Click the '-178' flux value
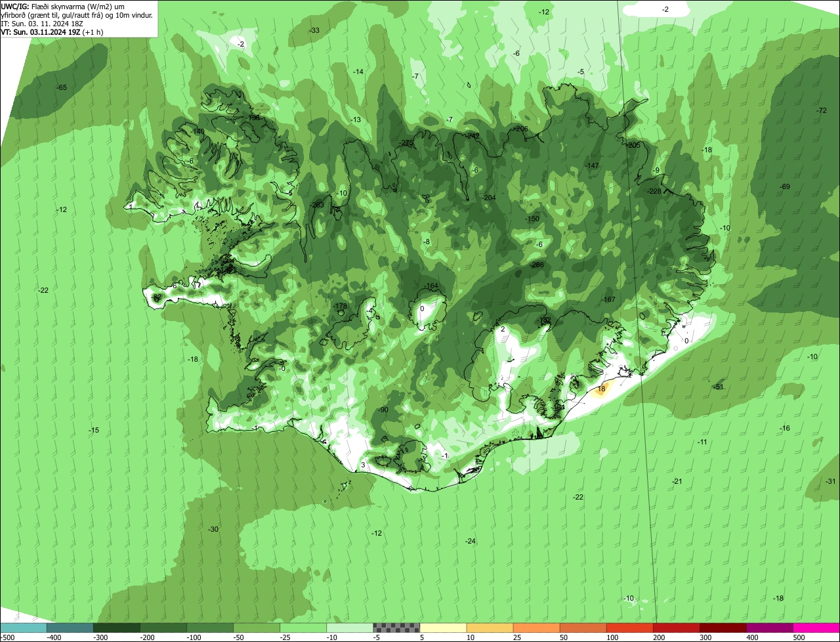840x642 pixels. click(x=340, y=307)
